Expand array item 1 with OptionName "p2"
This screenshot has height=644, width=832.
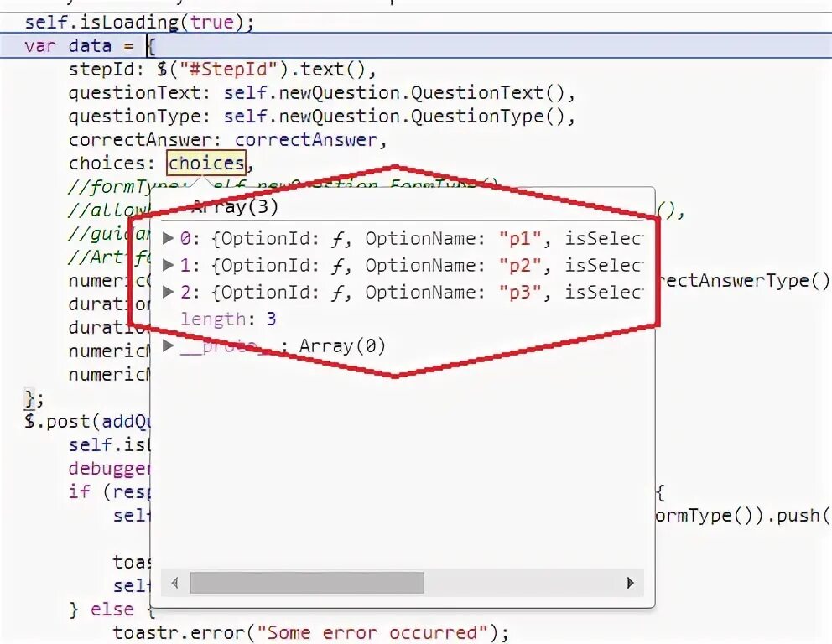(169, 265)
